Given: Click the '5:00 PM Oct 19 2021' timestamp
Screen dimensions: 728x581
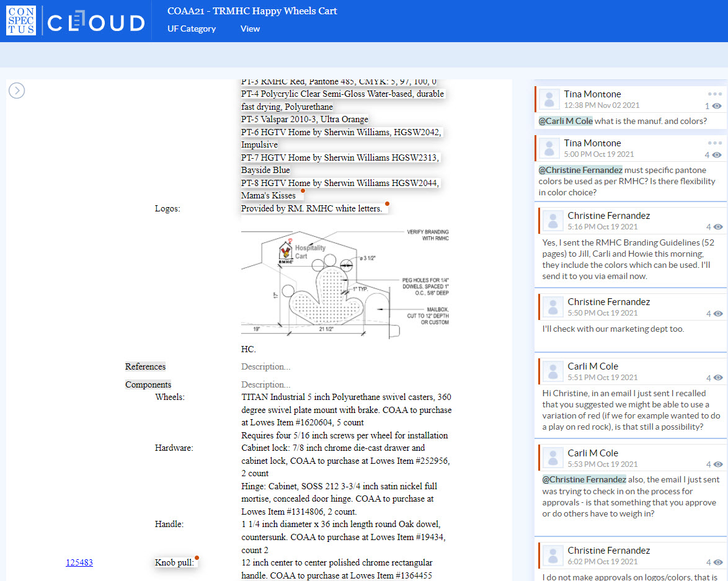Looking at the screenshot, I should 599,154.
